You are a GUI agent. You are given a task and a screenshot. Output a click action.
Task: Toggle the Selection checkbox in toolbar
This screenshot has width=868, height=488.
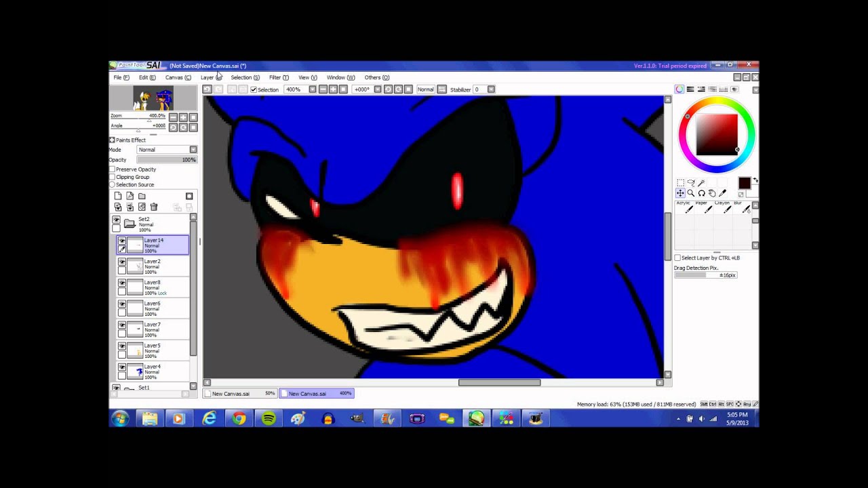pos(254,89)
